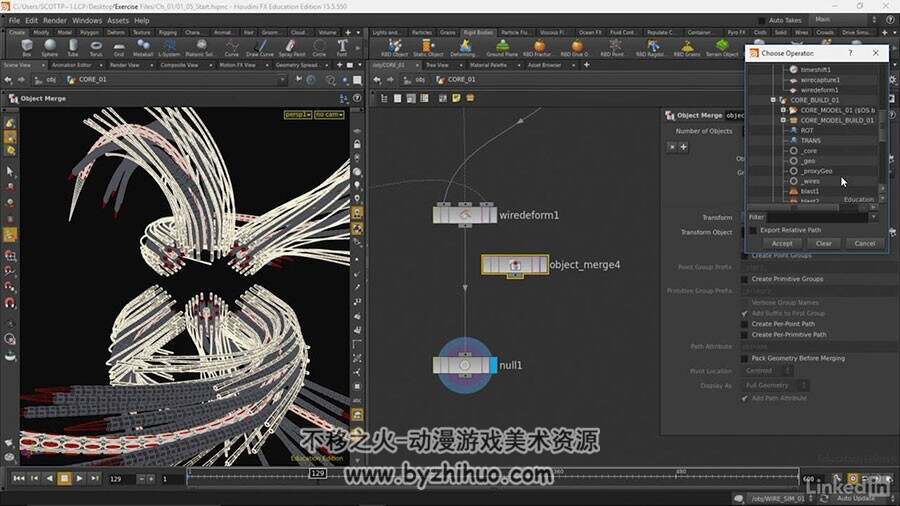Switch to the Render View tab
This screenshot has height=506, width=900.
(124, 65)
